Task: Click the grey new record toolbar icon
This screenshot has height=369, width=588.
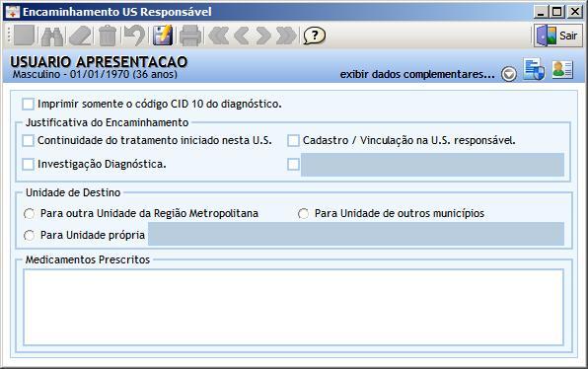Action: point(24,36)
